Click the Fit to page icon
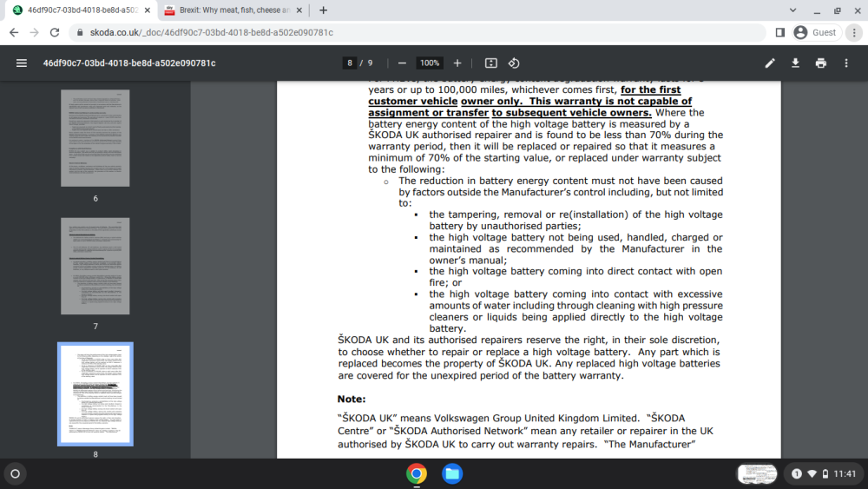This screenshot has height=489, width=868. (491, 63)
